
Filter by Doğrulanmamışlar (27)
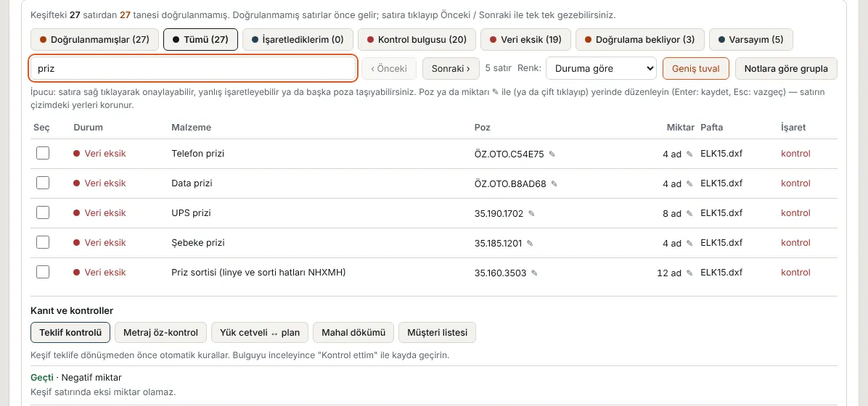coord(94,40)
